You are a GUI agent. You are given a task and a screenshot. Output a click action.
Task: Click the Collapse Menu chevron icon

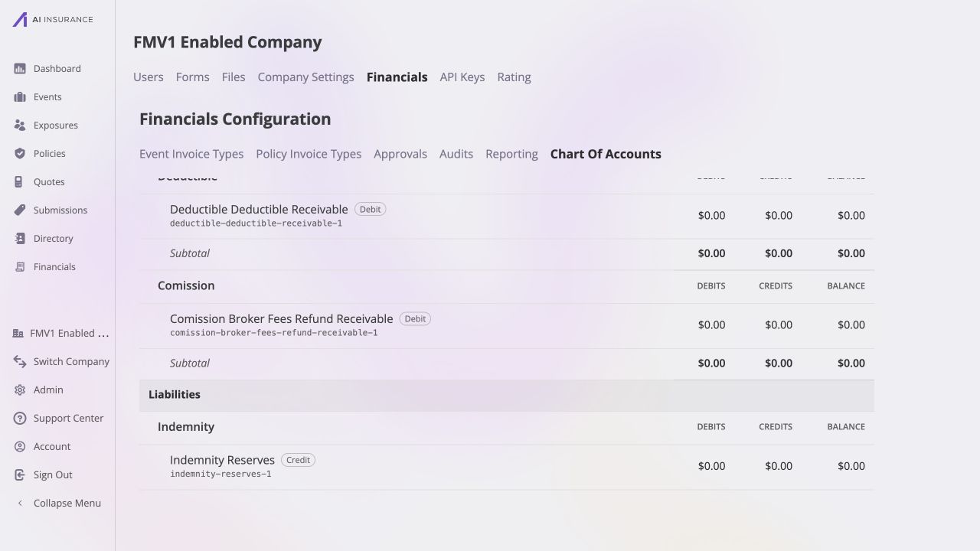coord(20,504)
